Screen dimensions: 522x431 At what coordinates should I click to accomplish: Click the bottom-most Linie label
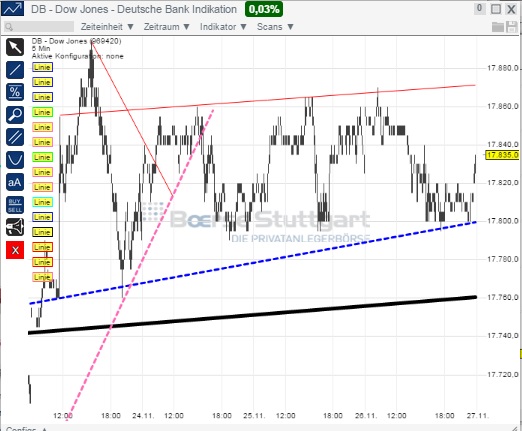[42, 277]
